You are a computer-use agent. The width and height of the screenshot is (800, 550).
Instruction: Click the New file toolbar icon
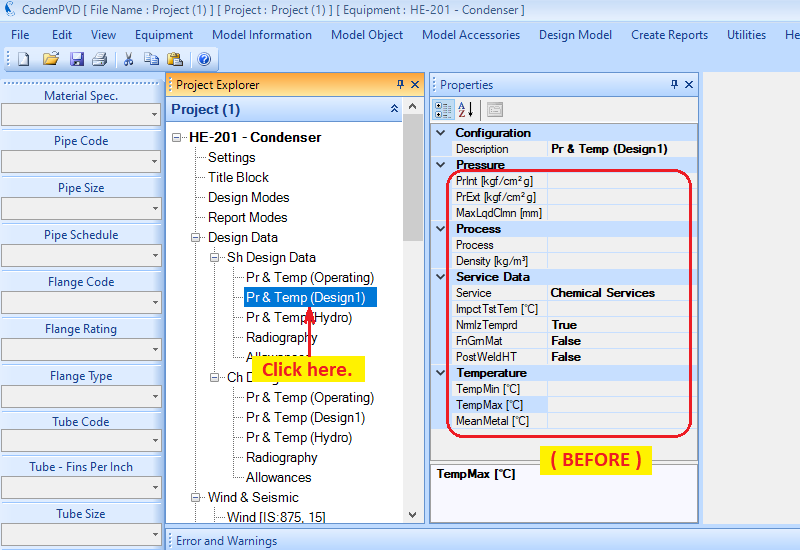click(23, 59)
